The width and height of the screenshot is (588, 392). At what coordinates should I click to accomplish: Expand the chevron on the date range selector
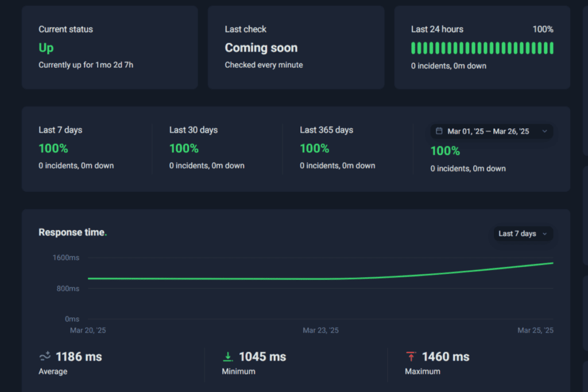point(544,131)
